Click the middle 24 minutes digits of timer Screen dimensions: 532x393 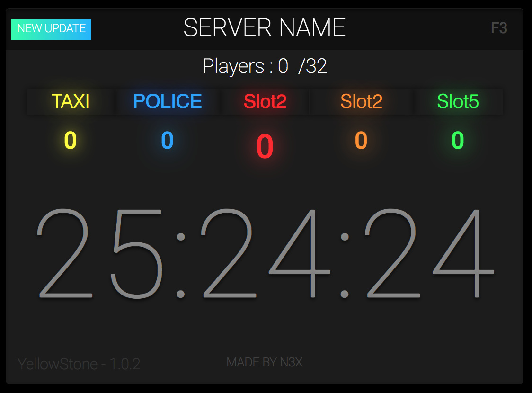pyautogui.click(x=266, y=254)
